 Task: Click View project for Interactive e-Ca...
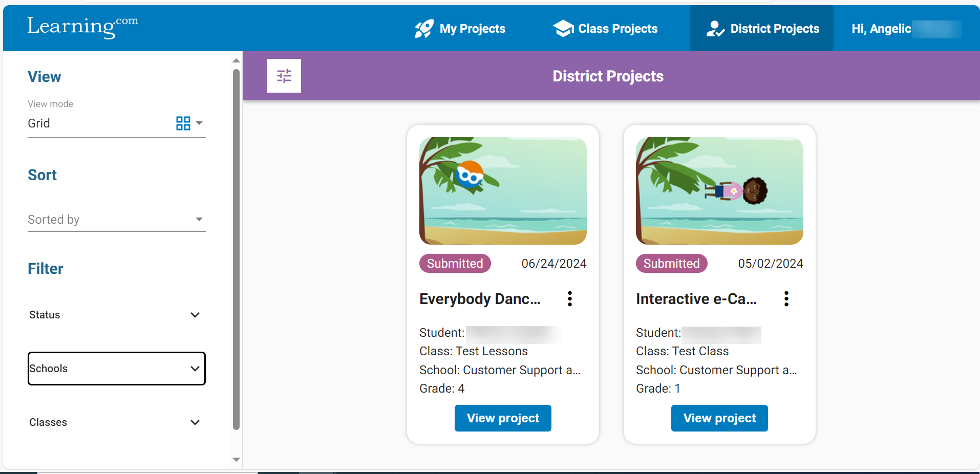click(719, 418)
